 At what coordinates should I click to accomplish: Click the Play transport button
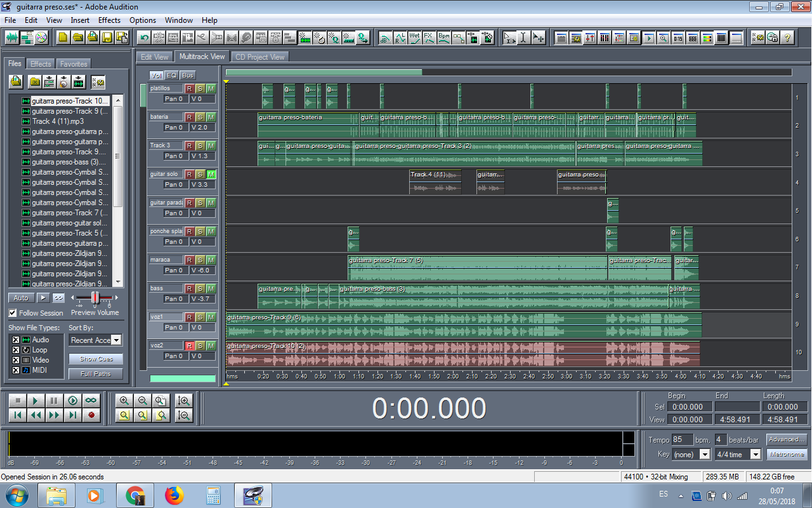[36, 401]
